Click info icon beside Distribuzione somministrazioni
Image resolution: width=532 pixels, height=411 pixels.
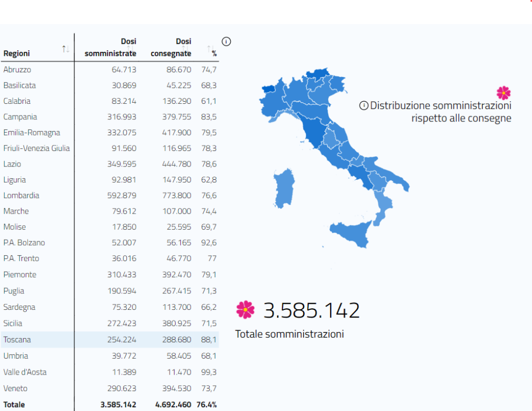[x=364, y=105]
